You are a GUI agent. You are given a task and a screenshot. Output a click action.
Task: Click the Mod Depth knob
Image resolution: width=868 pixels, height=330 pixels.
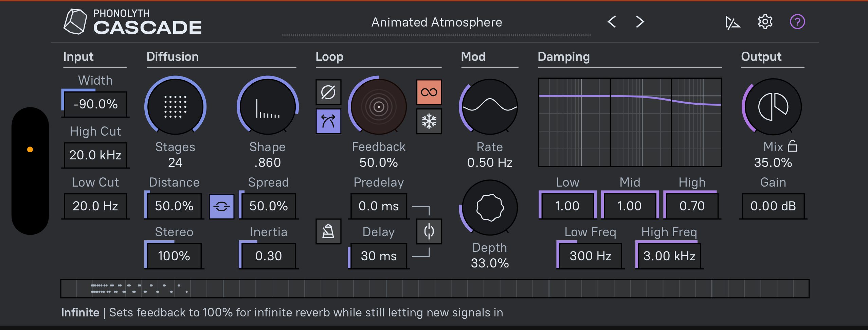[x=490, y=208]
